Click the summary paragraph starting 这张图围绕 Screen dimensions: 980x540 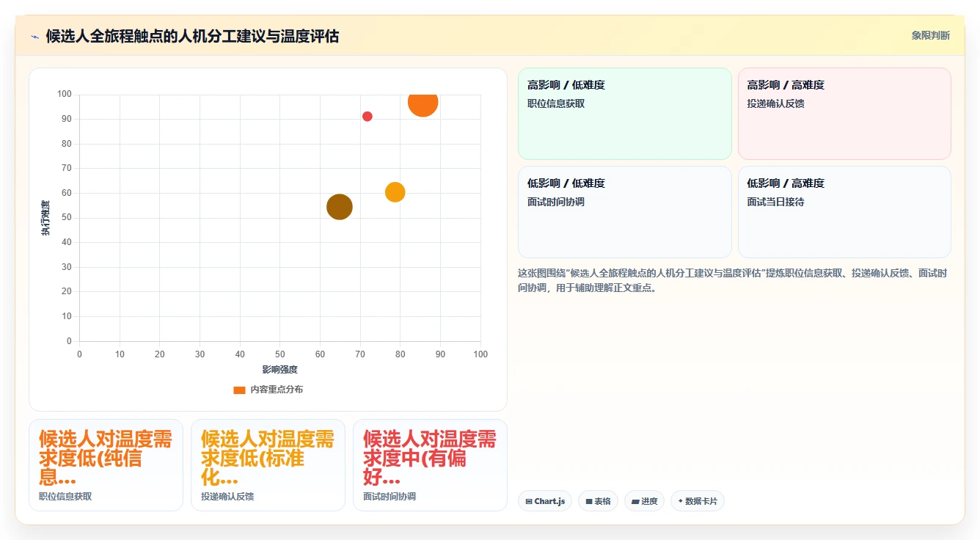pos(732,280)
